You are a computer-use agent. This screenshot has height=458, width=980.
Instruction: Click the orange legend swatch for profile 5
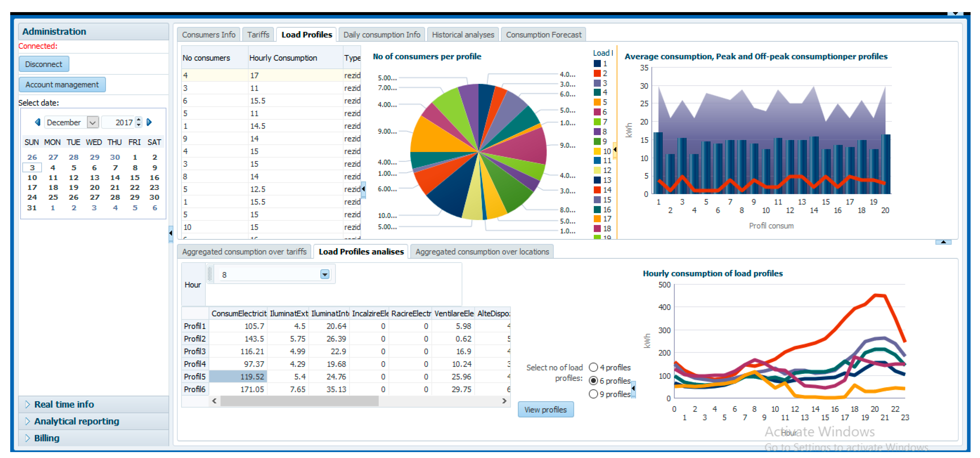tap(597, 102)
